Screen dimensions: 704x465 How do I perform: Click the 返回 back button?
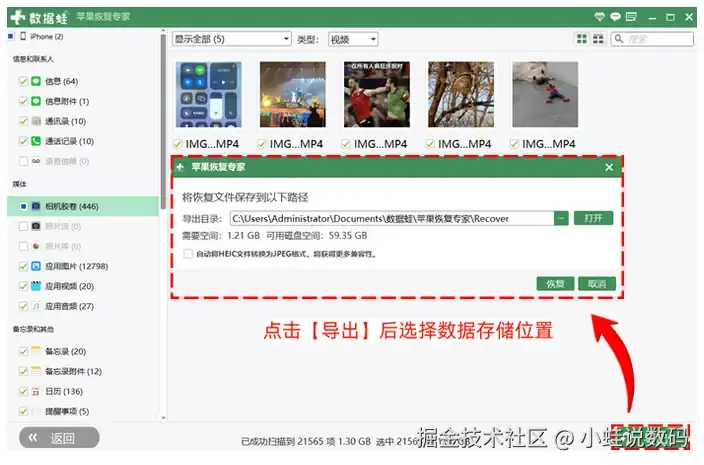point(59,438)
